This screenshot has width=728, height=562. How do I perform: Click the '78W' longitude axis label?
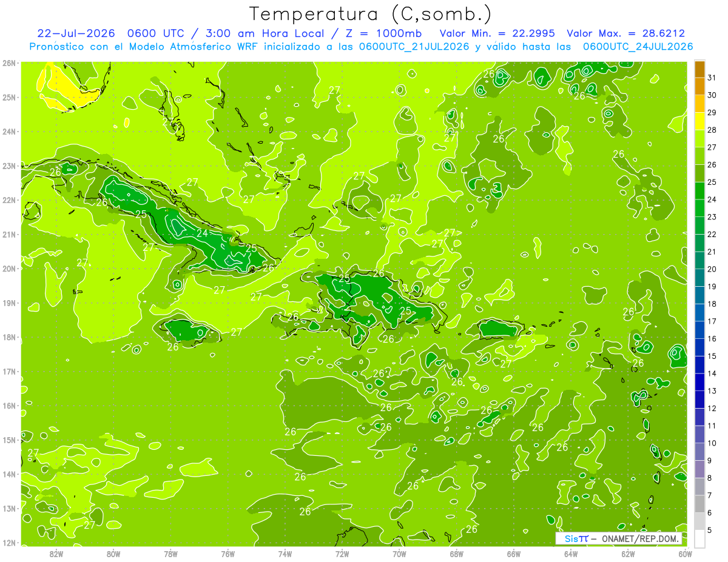pyautogui.click(x=170, y=554)
